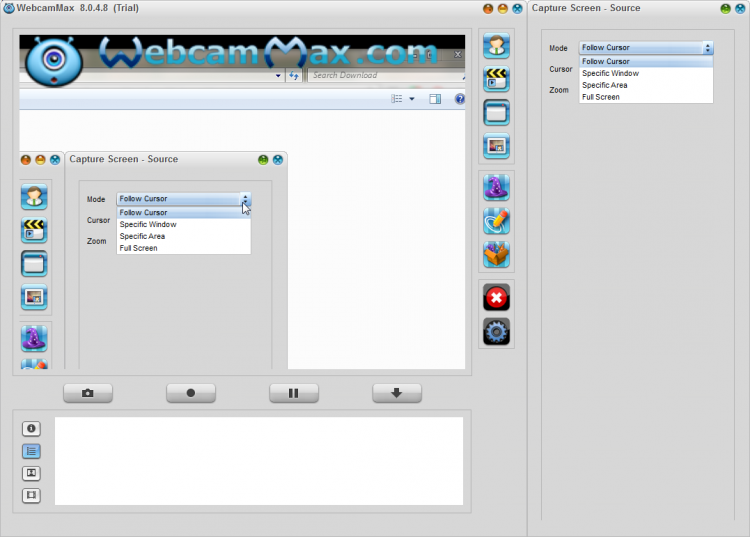This screenshot has height=537, width=750.
Task: Click the download arrow button
Action: coord(397,393)
